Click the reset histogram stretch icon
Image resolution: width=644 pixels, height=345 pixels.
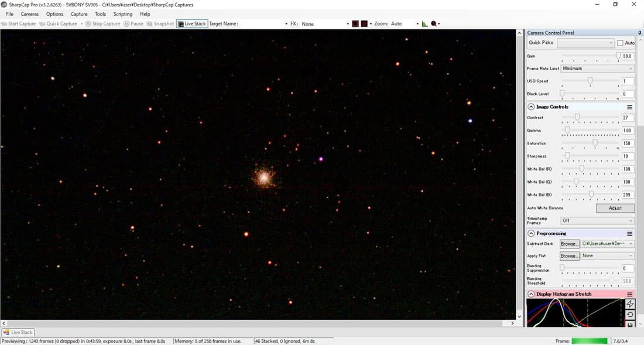pyautogui.click(x=630, y=315)
